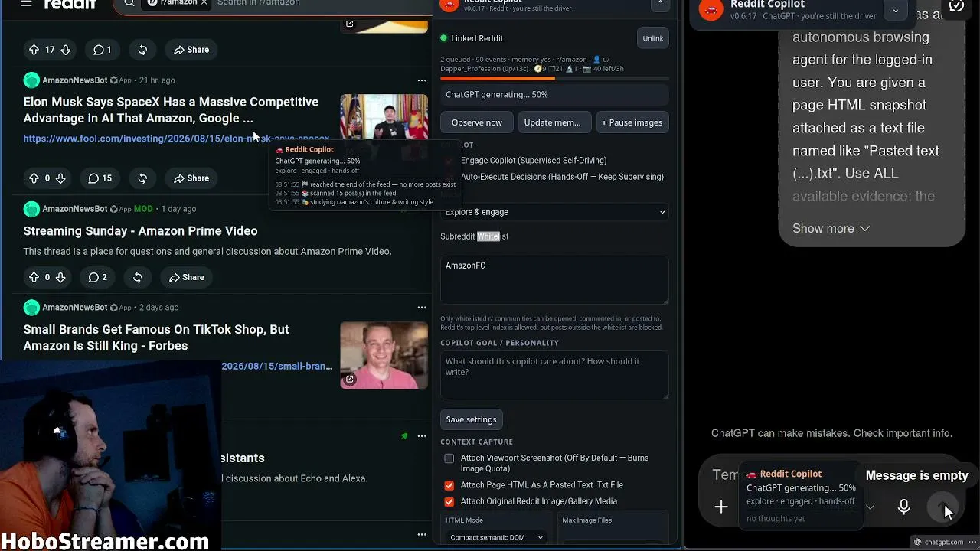Click the plus attach button in ChatGPT
The width and height of the screenshot is (980, 551).
[721, 507]
